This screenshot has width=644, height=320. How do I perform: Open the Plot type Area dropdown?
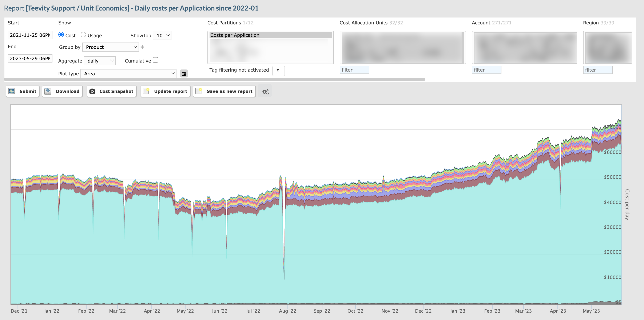pos(128,73)
